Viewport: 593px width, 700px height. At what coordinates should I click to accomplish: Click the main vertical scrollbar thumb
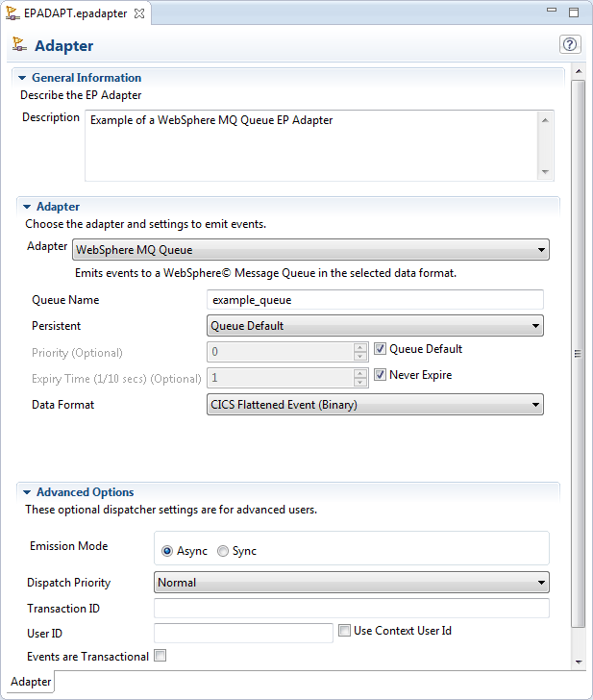pos(579,354)
